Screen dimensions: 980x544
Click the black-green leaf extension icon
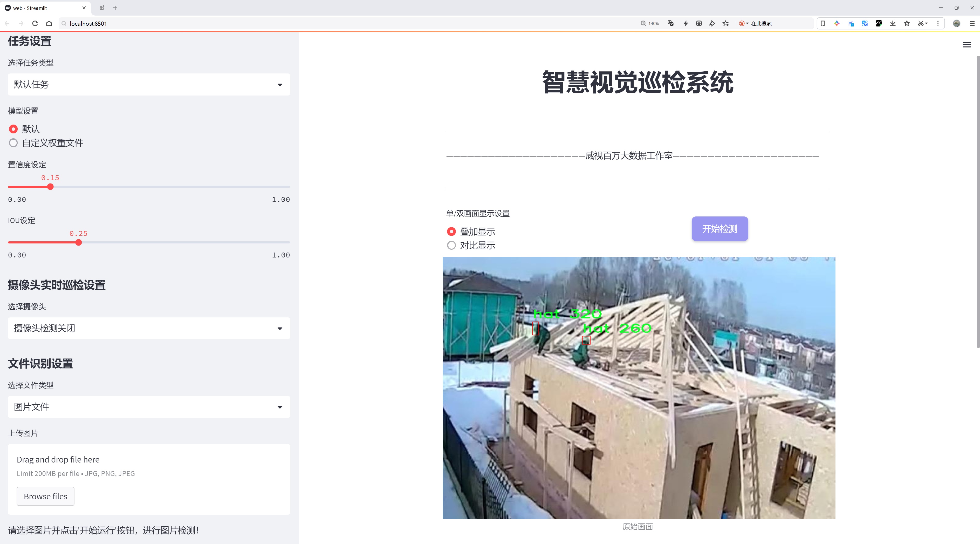tap(879, 23)
